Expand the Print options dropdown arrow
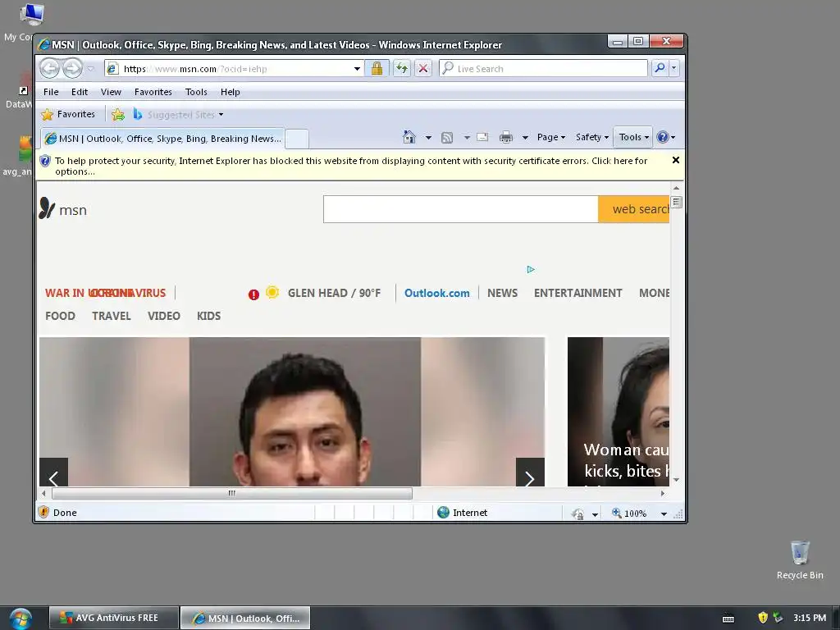This screenshot has height=630, width=840. pos(525,138)
